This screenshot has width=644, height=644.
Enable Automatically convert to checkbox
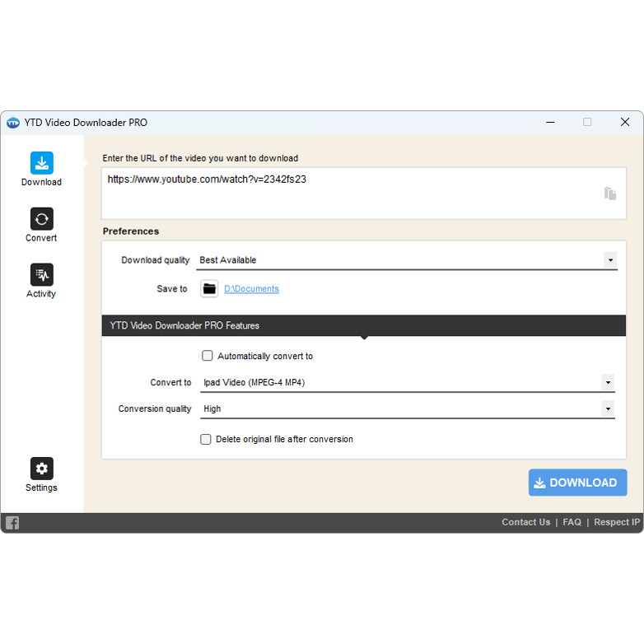[x=208, y=356]
